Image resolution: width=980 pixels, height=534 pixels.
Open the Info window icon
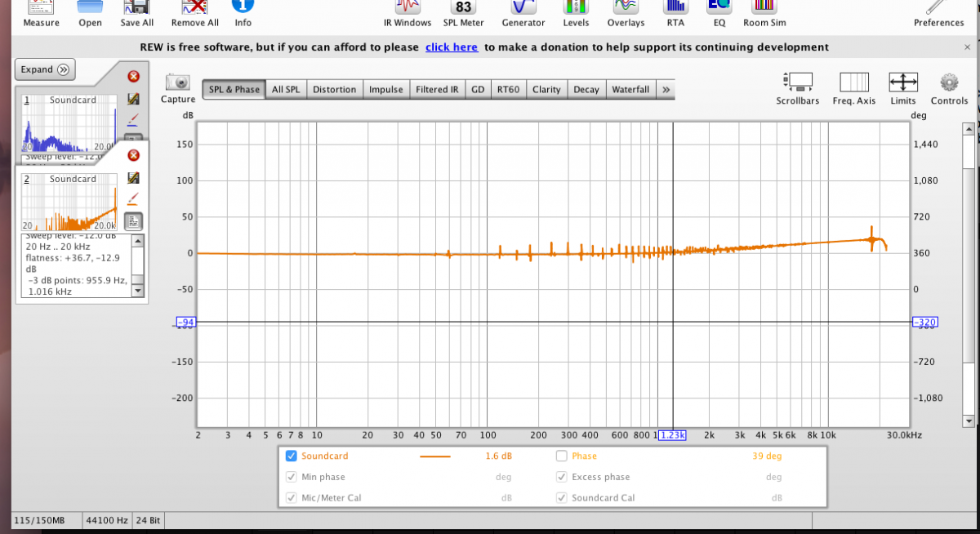click(243, 6)
